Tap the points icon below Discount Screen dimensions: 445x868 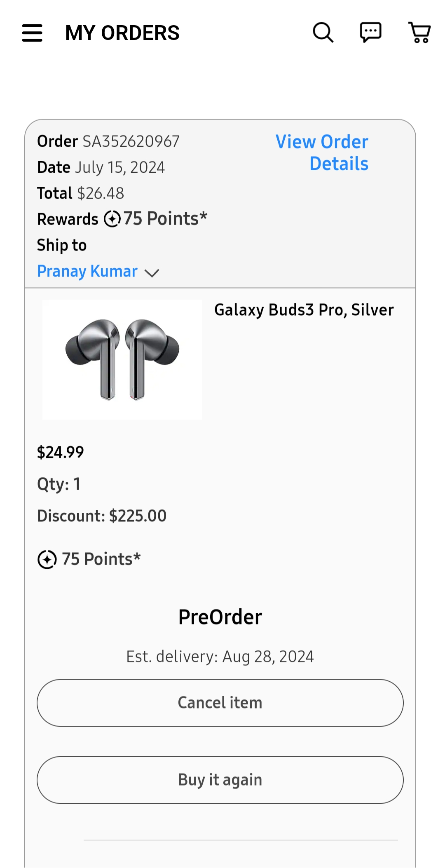point(47,560)
